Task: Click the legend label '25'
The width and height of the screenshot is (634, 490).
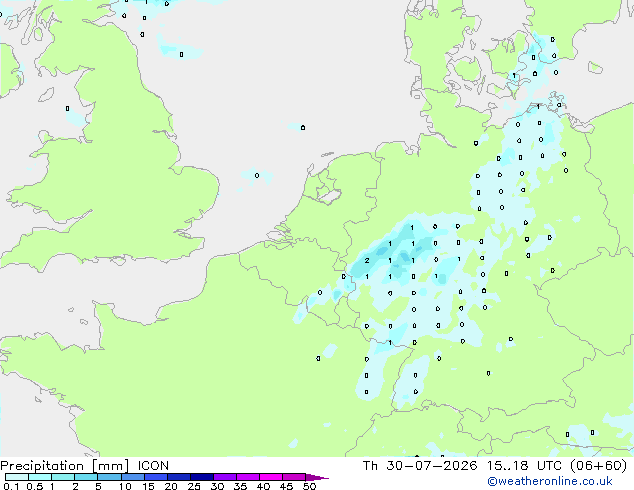Action: (194, 486)
